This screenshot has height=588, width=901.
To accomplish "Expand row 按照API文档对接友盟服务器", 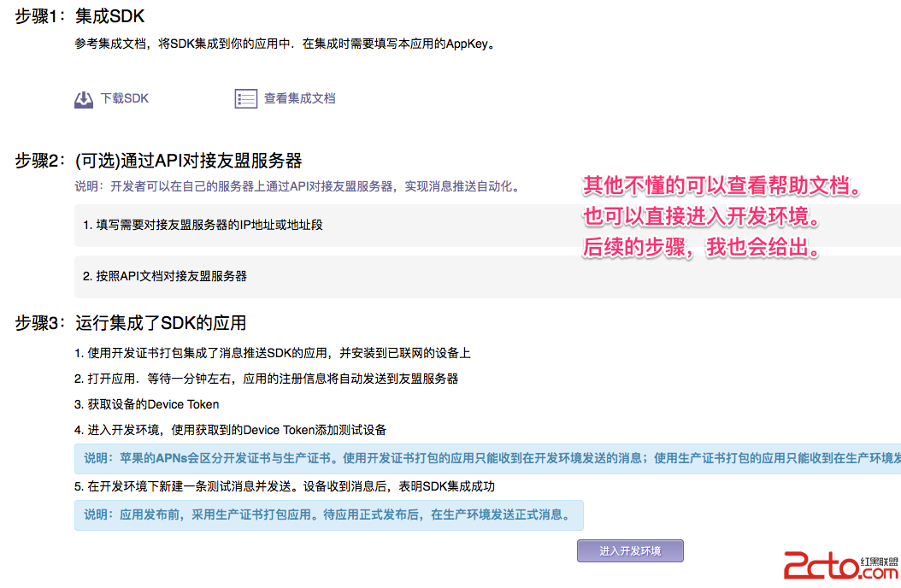I will [x=487, y=276].
